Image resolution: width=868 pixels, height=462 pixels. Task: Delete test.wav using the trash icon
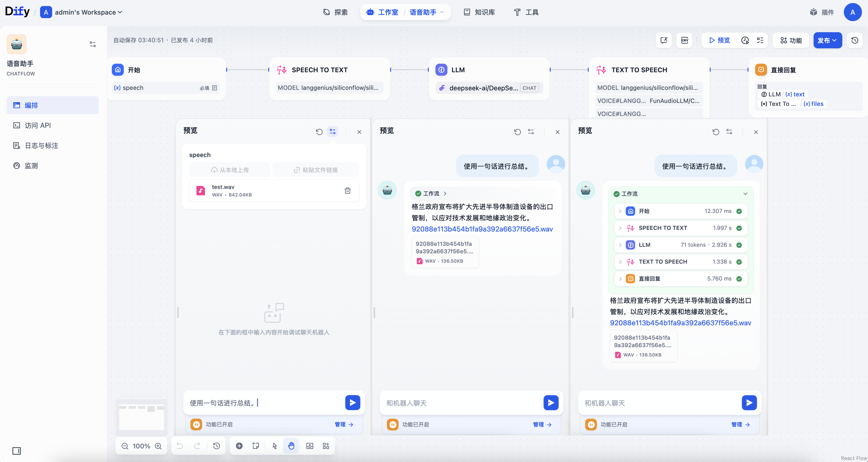coord(347,190)
